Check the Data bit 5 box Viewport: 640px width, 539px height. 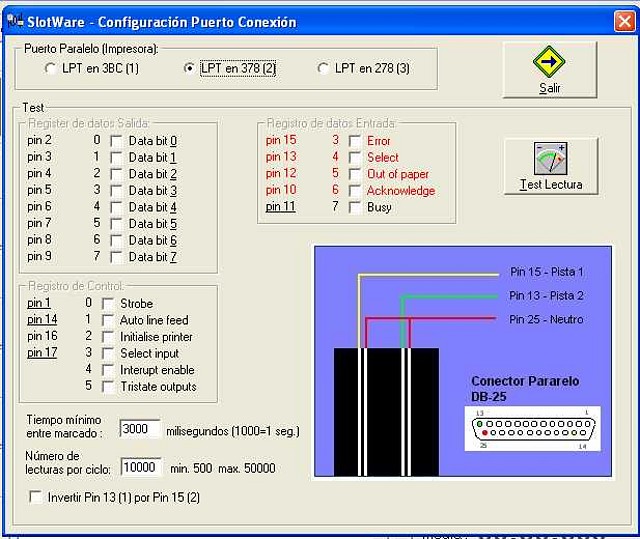[116, 224]
